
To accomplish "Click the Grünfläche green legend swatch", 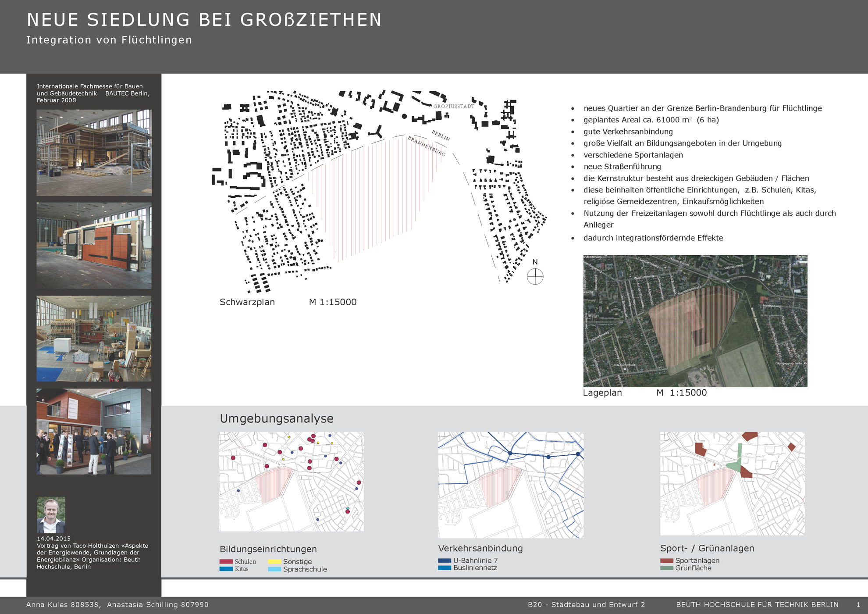I will coord(666,568).
